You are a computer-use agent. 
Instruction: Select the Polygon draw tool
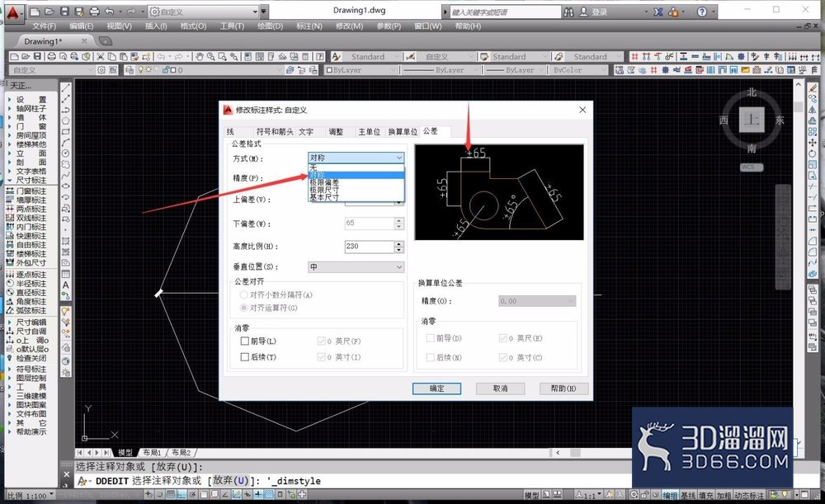(66, 120)
